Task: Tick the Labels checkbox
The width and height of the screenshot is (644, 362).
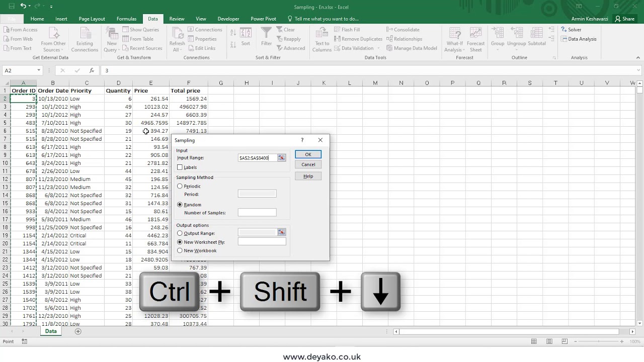Action: coord(180,167)
